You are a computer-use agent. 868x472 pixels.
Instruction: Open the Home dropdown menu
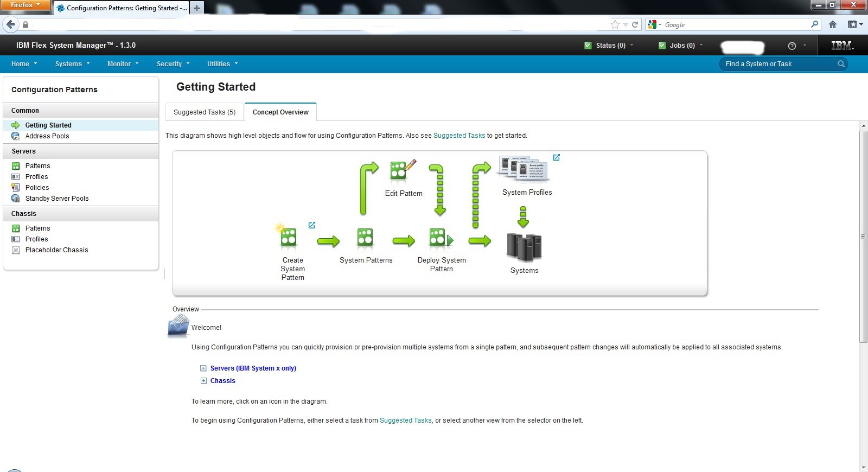pyautogui.click(x=24, y=64)
